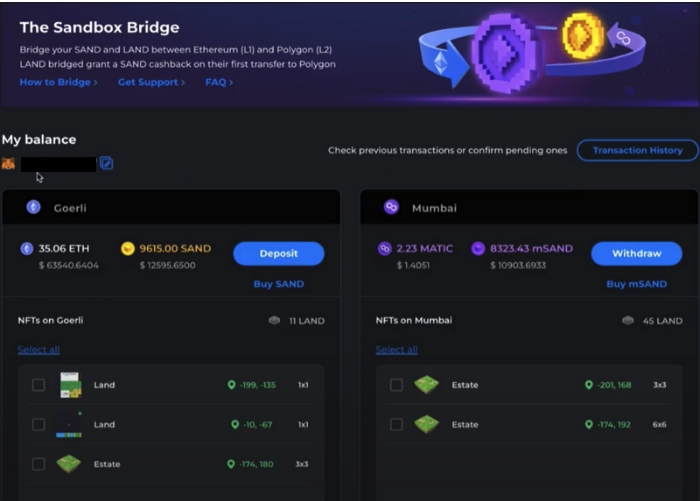The height and width of the screenshot is (501, 700).
Task: Click the MATIC balance token icon
Action: [384, 249]
